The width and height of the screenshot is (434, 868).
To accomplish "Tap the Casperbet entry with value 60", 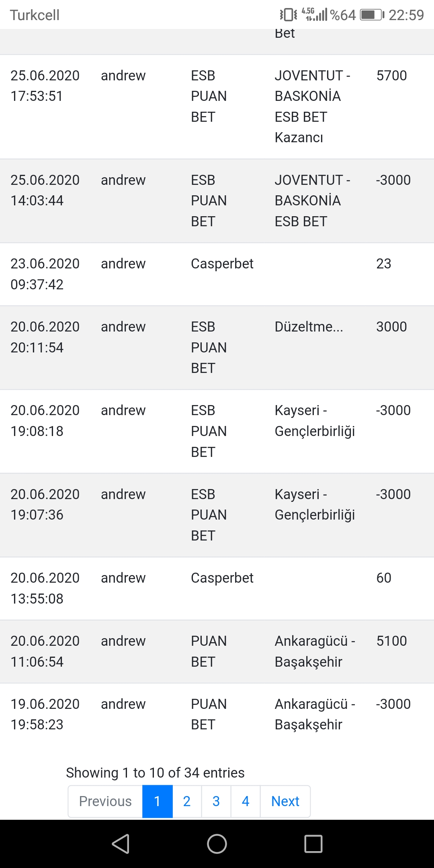I will coord(217,588).
